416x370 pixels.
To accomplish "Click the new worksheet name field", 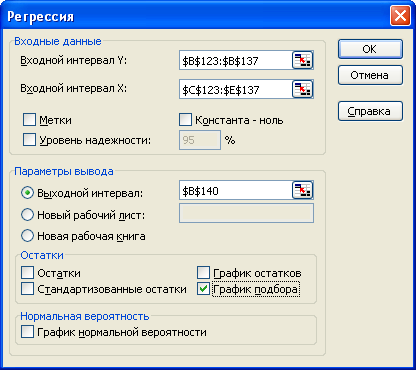I will [246, 213].
